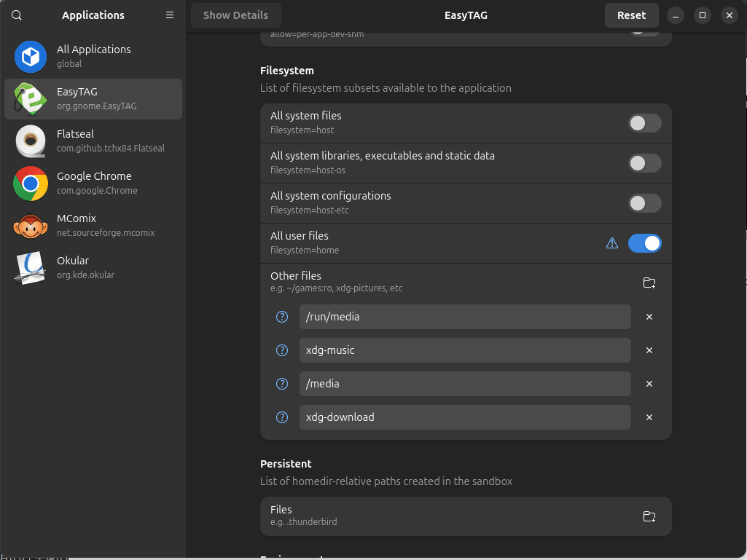The height and width of the screenshot is (560, 747).
Task: Select All Applications global entry
Action: (93, 56)
